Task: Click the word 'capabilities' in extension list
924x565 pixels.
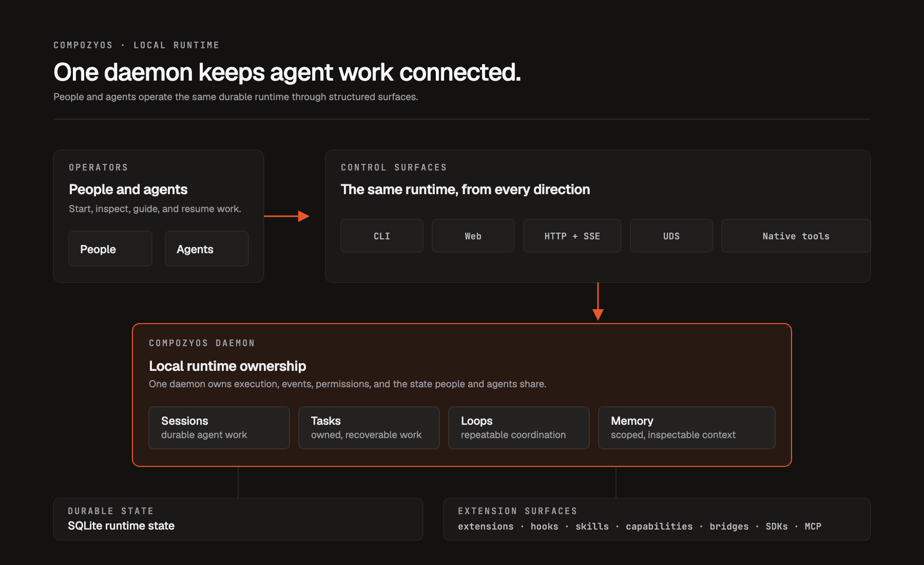Action: click(659, 526)
